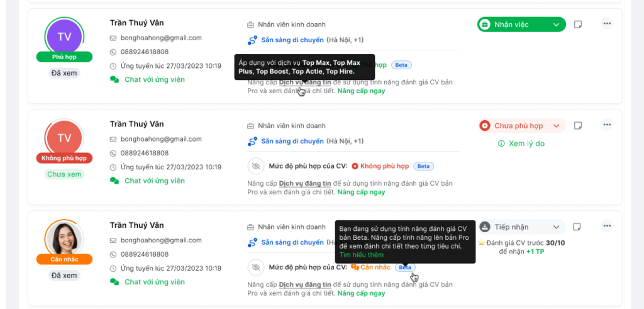This screenshot has width=644, height=309.
Task: Click Sẵn sàng di chuyển on the Nhận việc card
Action: [x=292, y=40]
